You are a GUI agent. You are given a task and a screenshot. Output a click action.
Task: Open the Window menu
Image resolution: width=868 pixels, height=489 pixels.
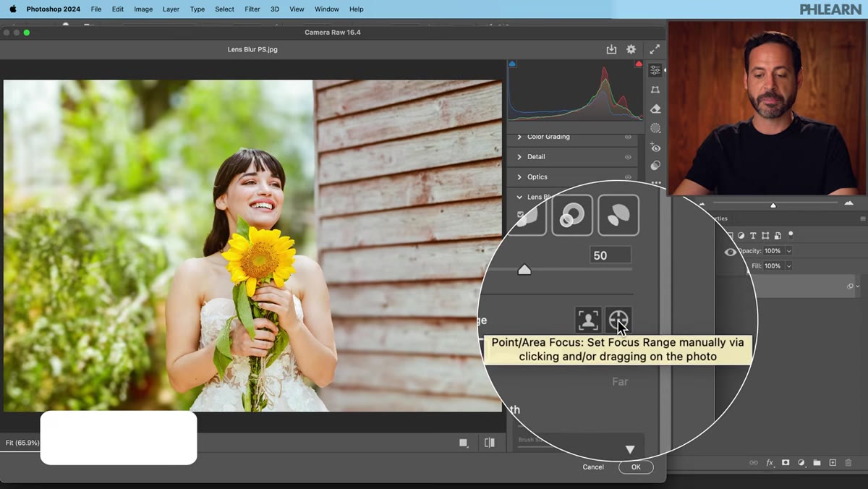(327, 9)
